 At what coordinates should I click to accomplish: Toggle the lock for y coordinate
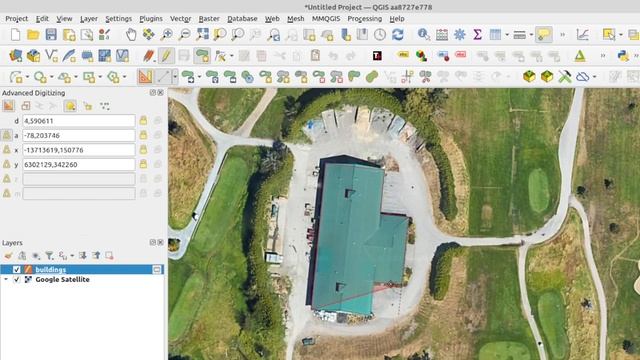pos(143,164)
